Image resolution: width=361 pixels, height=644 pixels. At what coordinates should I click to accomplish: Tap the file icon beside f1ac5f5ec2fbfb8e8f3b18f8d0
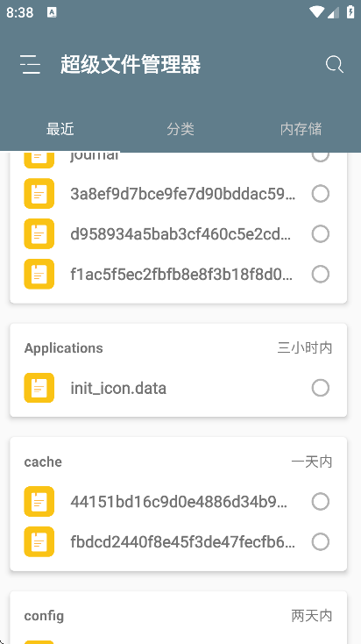pos(39,274)
